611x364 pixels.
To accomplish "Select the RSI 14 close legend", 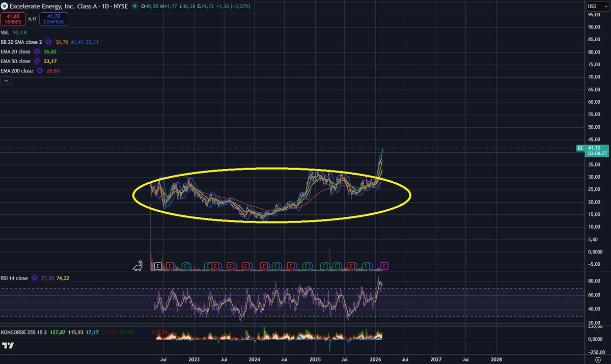I will click(14, 278).
